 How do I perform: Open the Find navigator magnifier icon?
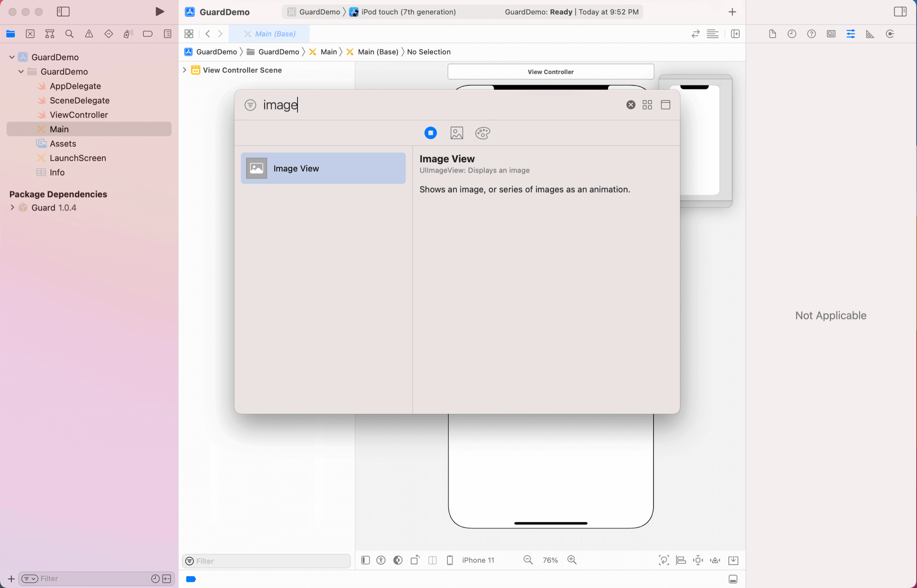pyautogui.click(x=69, y=34)
